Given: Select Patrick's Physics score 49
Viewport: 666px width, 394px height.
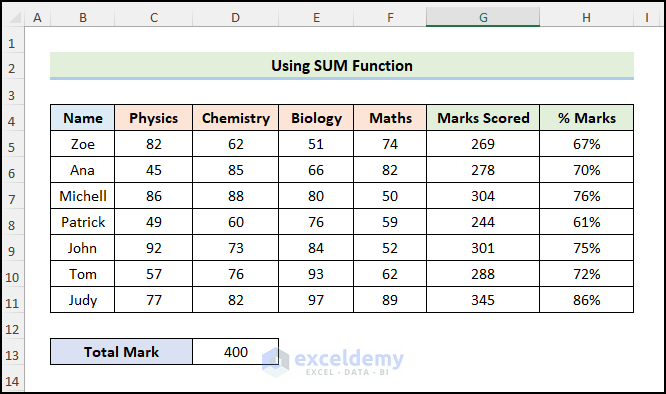Looking at the screenshot, I should (x=153, y=222).
